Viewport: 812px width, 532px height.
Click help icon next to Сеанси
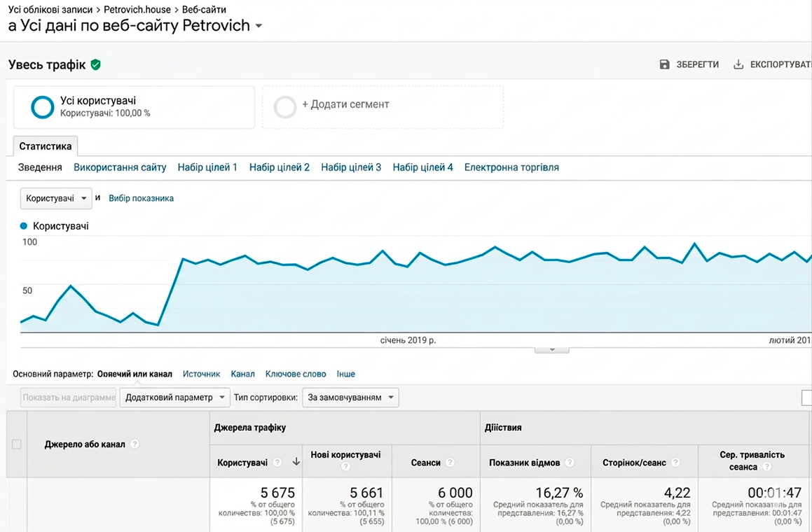pyautogui.click(x=450, y=462)
